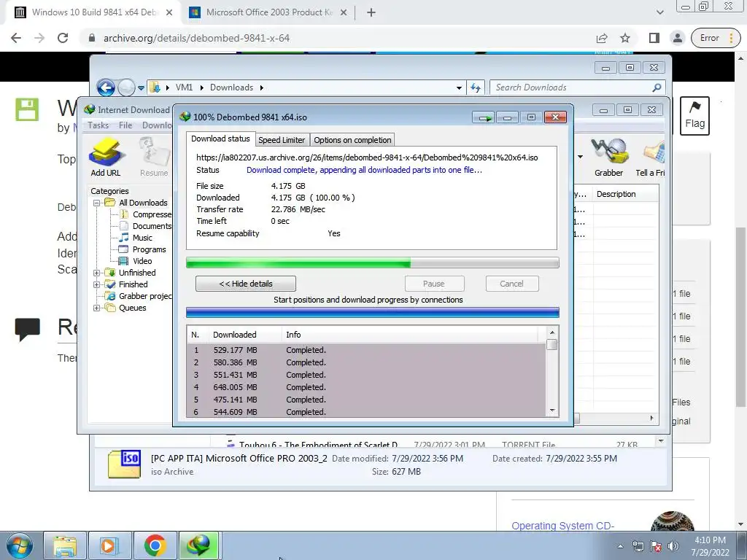Select the Music category in IDM
The width and height of the screenshot is (747, 560).
[x=142, y=238]
